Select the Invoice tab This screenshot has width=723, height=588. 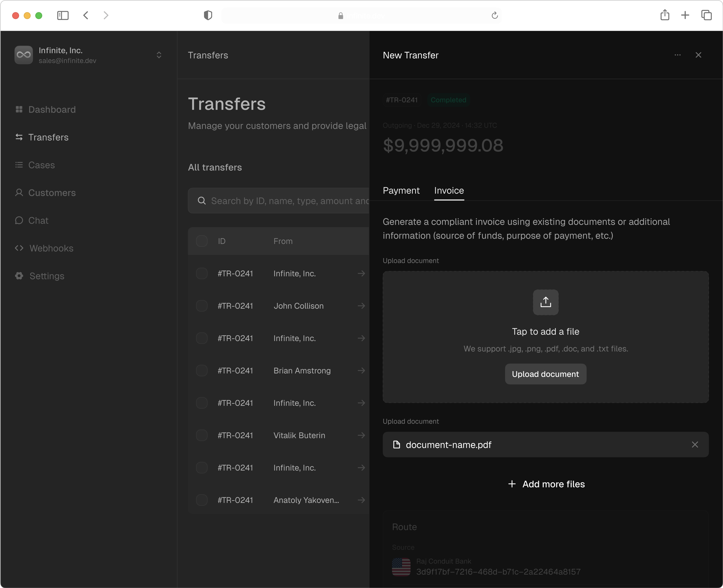coord(449,191)
